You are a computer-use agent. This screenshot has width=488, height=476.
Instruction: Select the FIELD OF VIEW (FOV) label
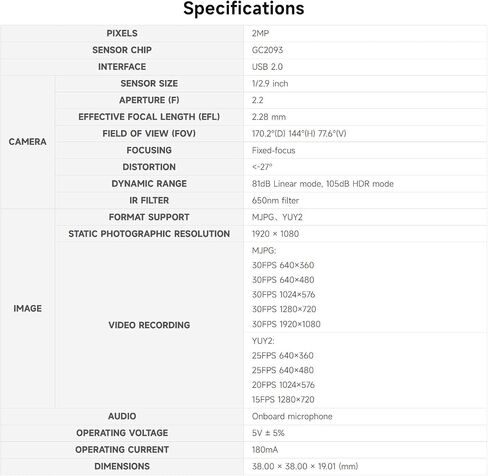149,134
